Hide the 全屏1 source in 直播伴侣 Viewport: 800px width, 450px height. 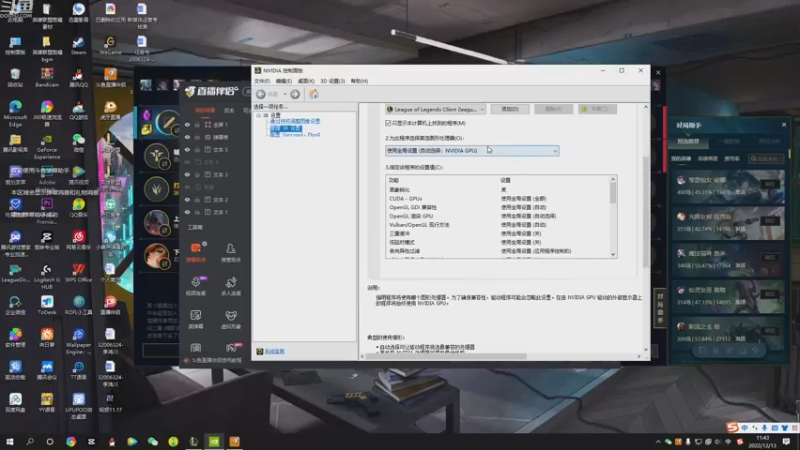coord(187,124)
